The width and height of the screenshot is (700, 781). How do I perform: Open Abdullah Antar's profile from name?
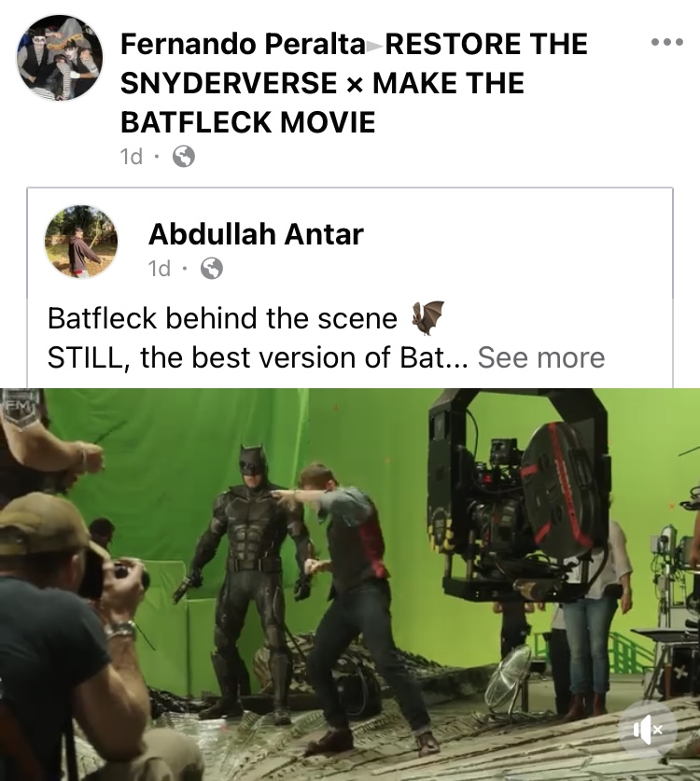(256, 234)
